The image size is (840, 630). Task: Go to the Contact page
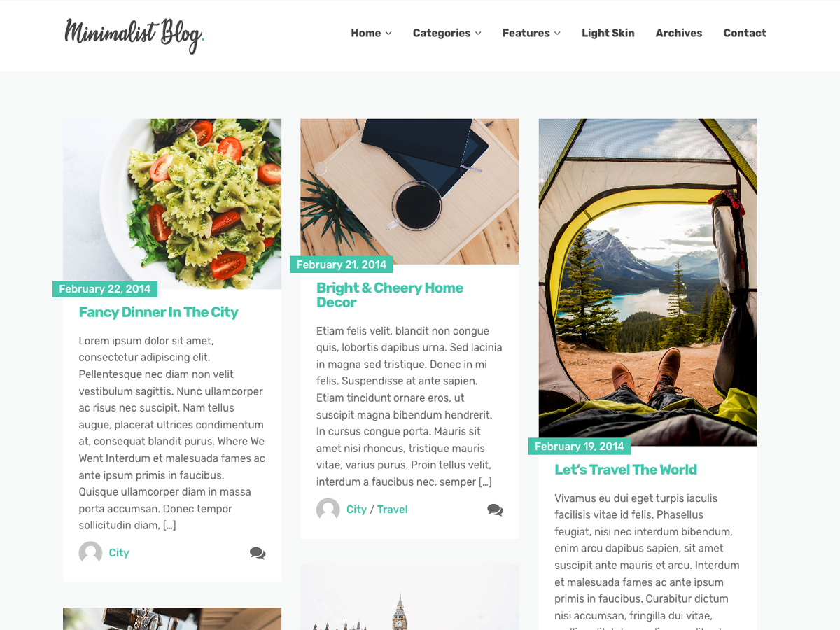pyautogui.click(x=745, y=33)
